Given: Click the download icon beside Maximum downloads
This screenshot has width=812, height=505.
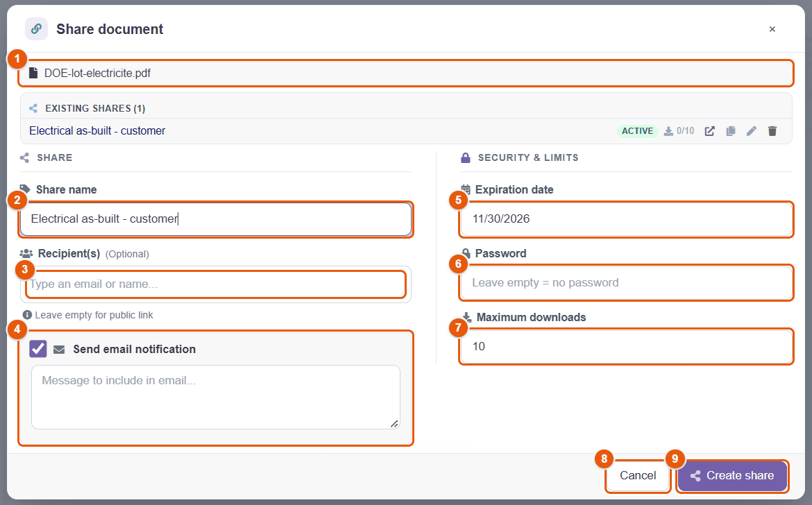Looking at the screenshot, I should pos(466,317).
